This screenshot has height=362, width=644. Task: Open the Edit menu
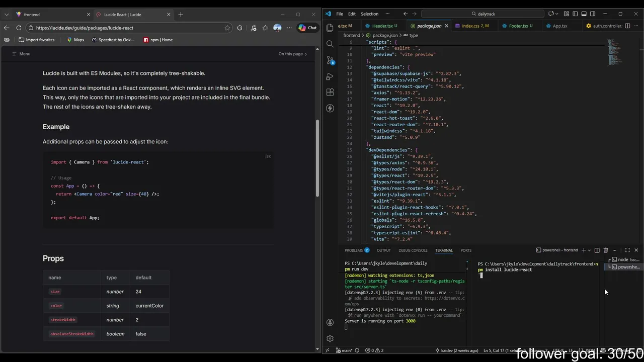[352, 14]
